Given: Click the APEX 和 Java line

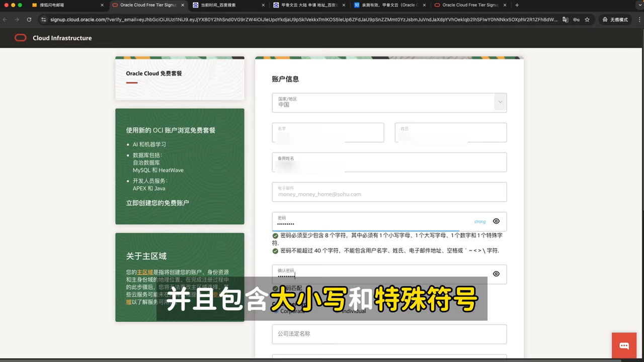Looking at the screenshot, I should point(149,189).
